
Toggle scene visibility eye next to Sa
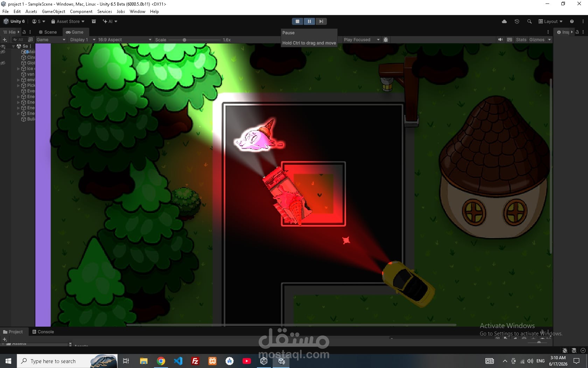tap(3, 46)
